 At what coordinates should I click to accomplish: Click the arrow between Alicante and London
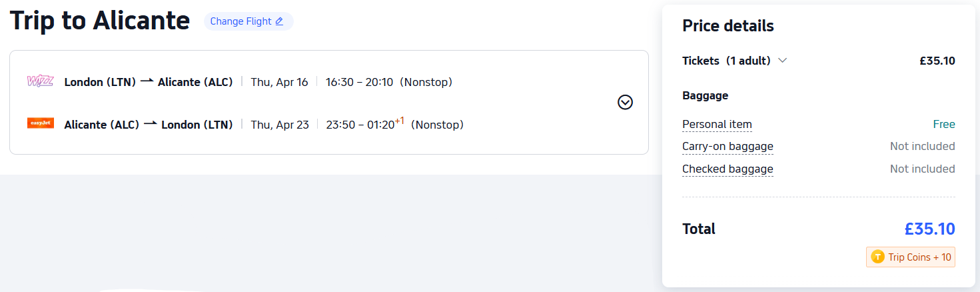pos(151,124)
